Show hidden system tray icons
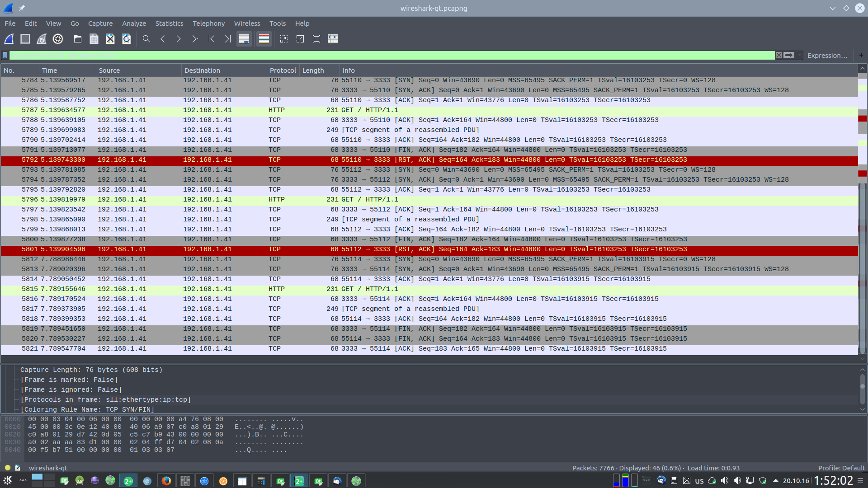Image resolution: width=868 pixels, height=488 pixels. tap(776, 481)
